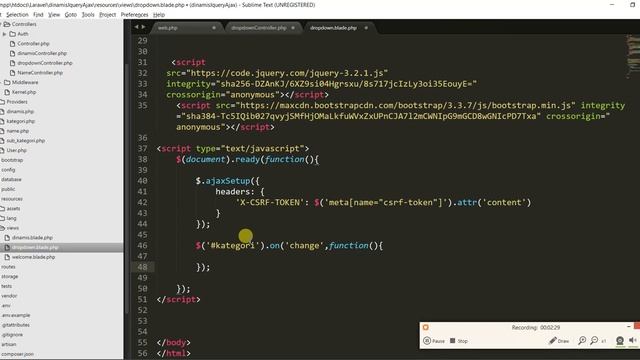Open the Selection menu
640x360 pixels.
click(17, 15)
